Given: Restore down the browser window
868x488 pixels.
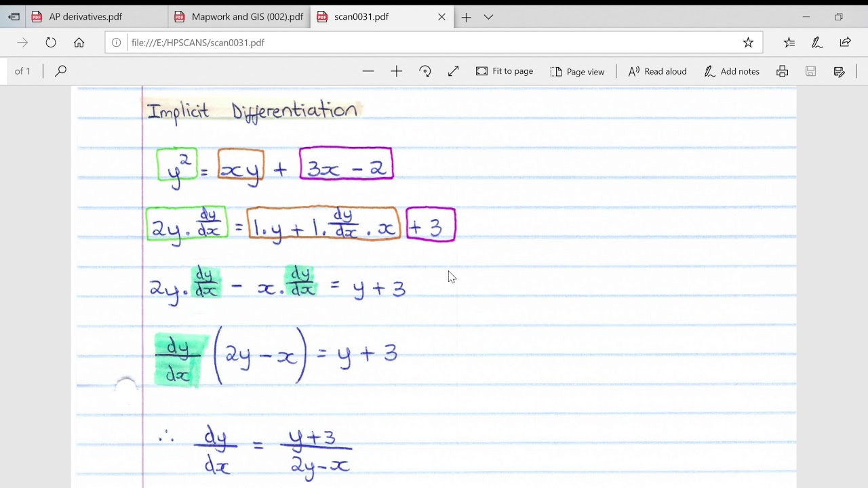Looking at the screenshot, I should (839, 17).
